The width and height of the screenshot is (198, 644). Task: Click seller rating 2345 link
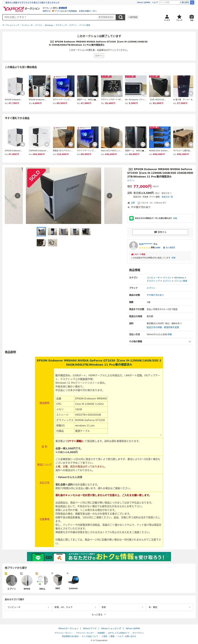[158, 248]
